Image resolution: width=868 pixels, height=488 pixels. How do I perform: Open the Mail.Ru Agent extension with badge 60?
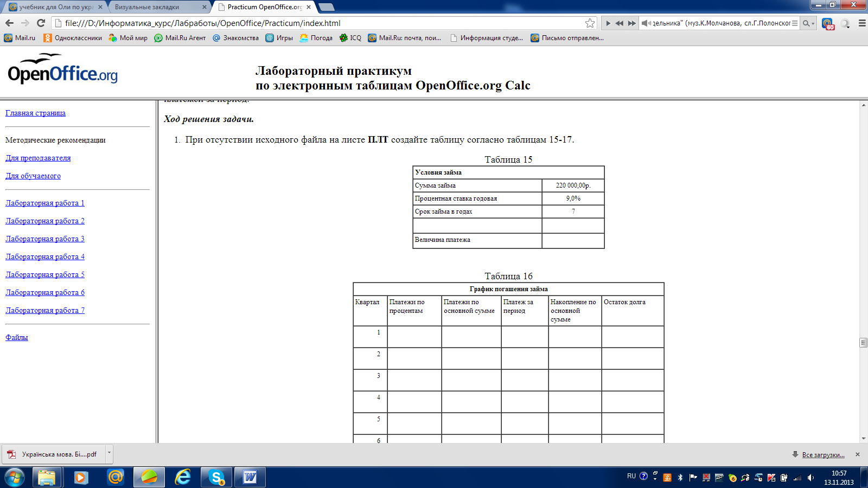tap(827, 23)
